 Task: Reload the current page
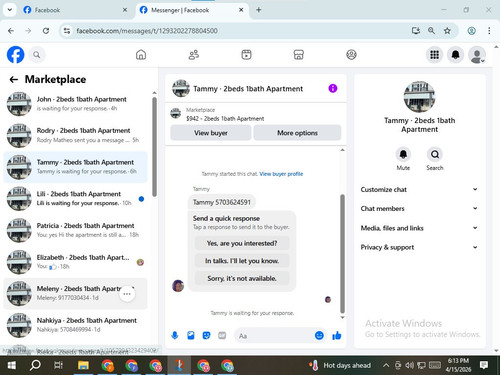(x=46, y=31)
